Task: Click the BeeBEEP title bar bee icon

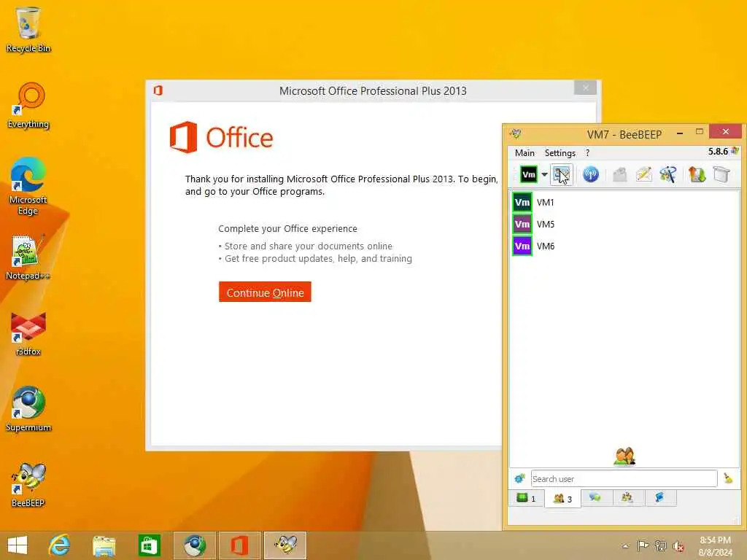Action: coord(516,134)
